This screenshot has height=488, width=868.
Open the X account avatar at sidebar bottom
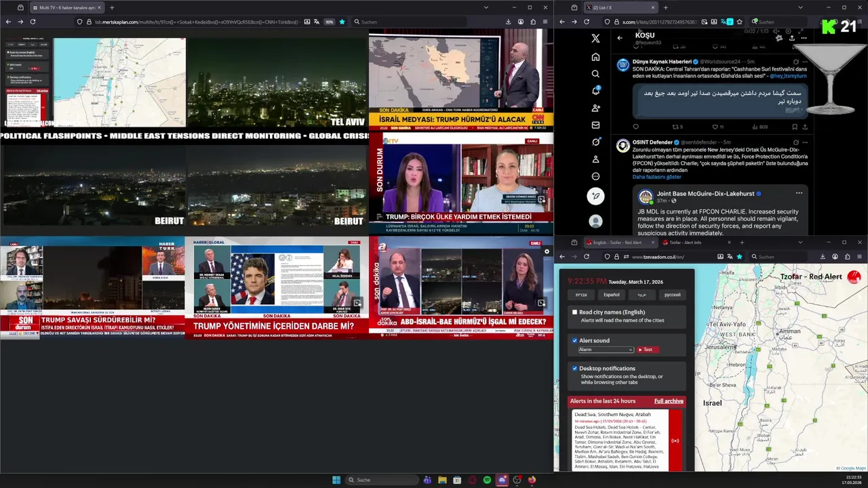click(595, 221)
